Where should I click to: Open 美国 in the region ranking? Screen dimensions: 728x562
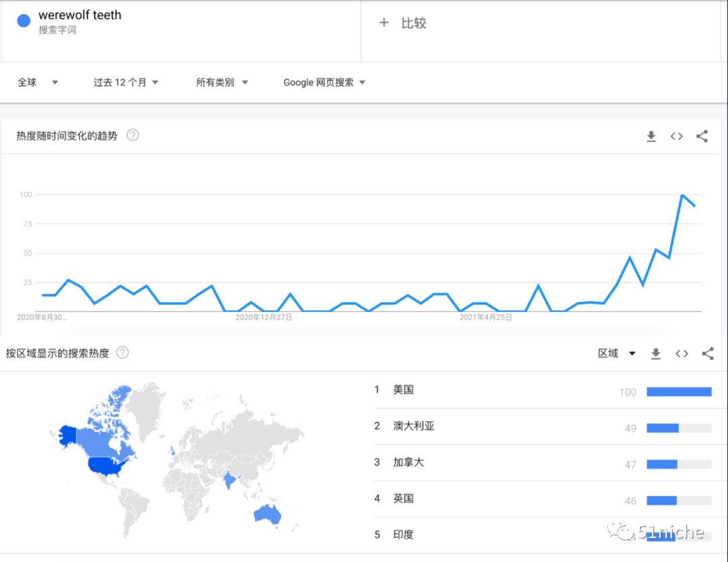click(x=403, y=389)
